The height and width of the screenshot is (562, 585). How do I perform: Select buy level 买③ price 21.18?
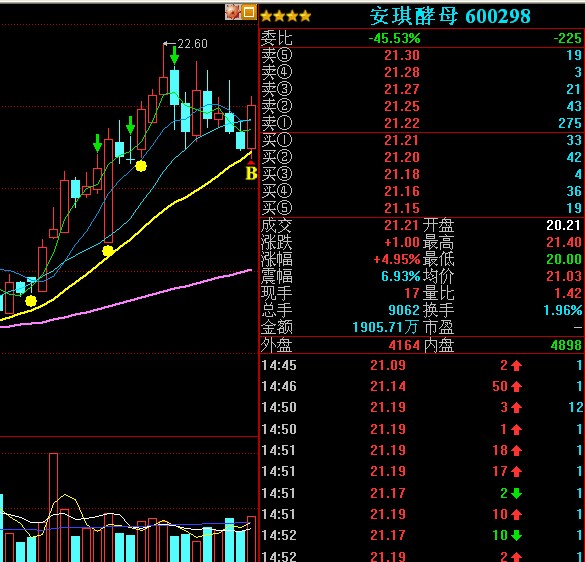tap(402, 175)
